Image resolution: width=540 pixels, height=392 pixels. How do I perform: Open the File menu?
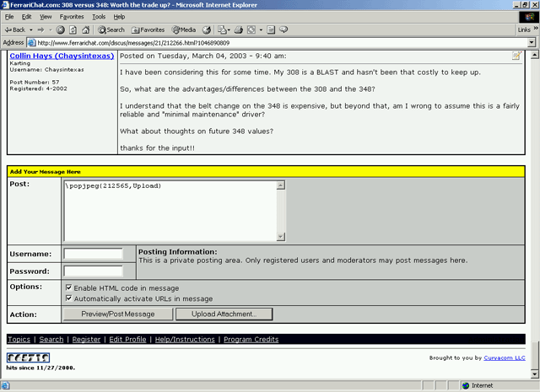pos(9,17)
